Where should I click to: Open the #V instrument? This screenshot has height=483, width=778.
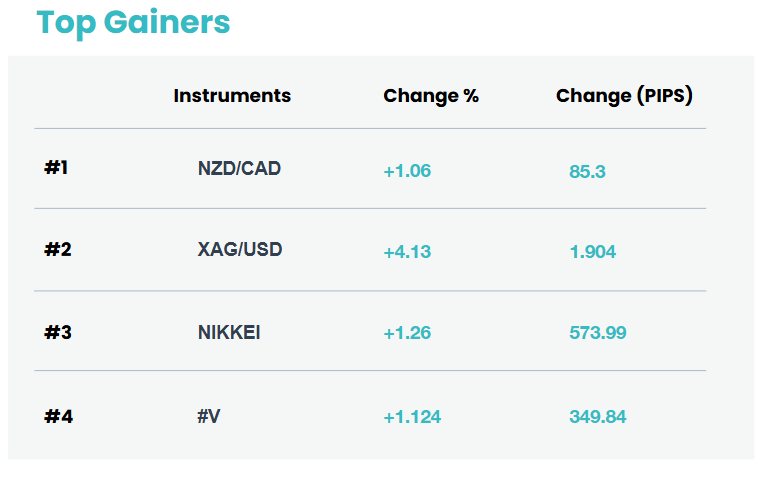[x=209, y=416]
